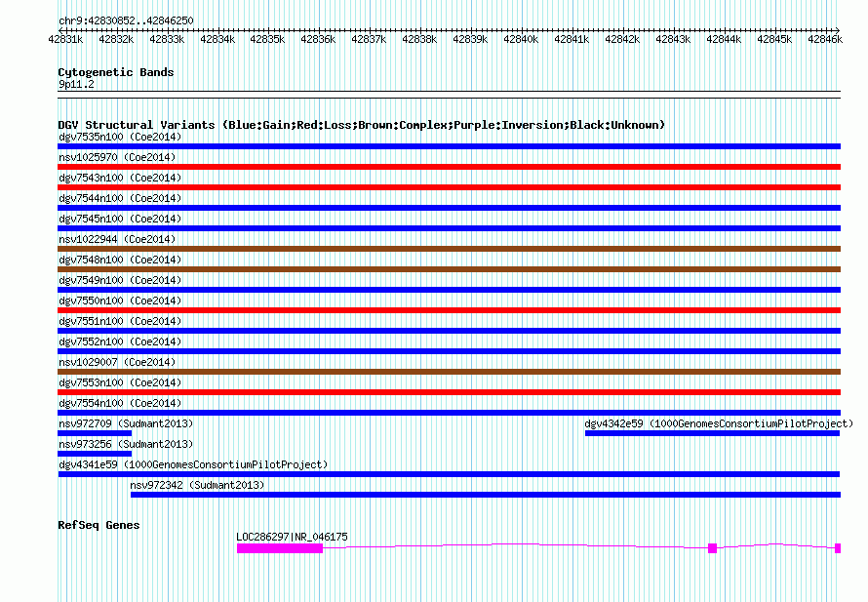
Task: Select the nsv1025970 red loss bar
Action: coord(449,167)
